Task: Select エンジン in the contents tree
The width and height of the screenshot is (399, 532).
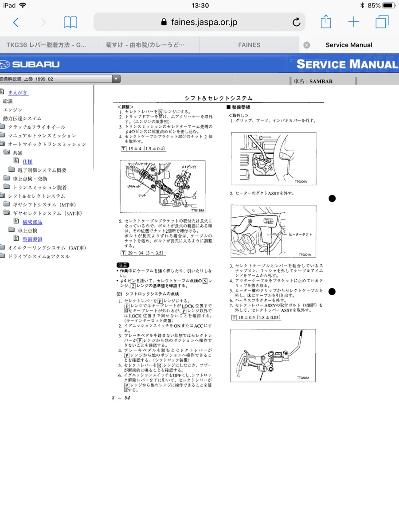Action: click(x=12, y=110)
